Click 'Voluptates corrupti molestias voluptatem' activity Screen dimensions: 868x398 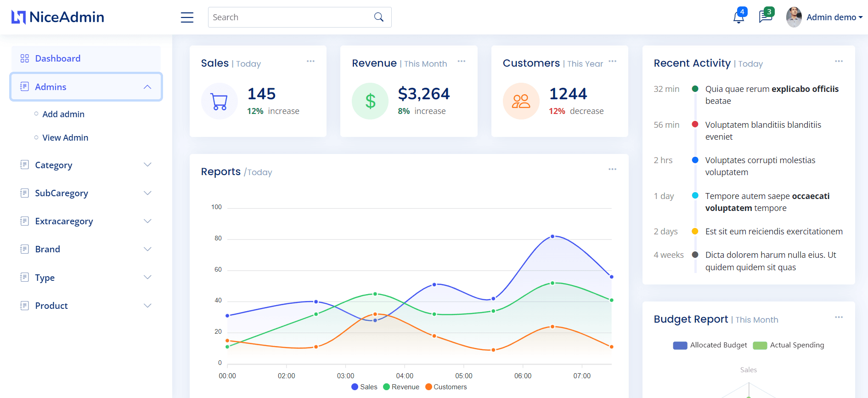(x=761, y=166)
